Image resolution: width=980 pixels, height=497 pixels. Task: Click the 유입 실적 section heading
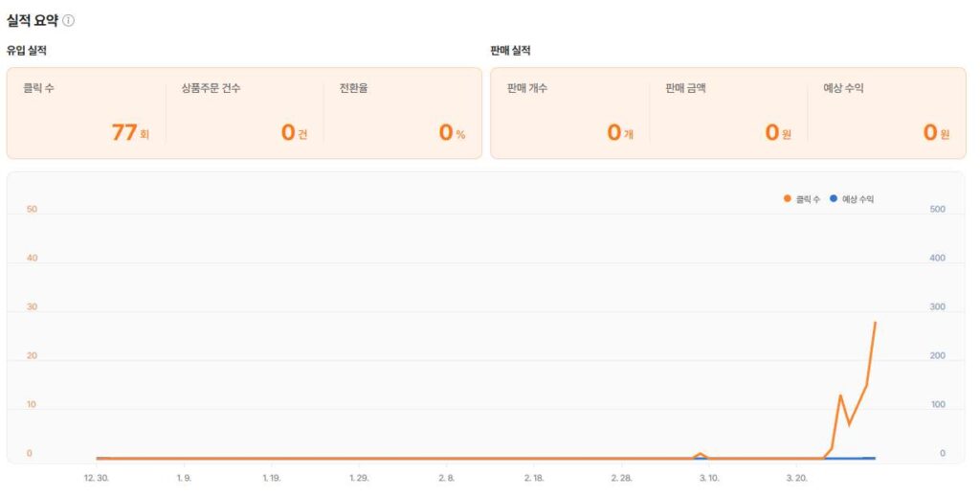pos(27,50)
